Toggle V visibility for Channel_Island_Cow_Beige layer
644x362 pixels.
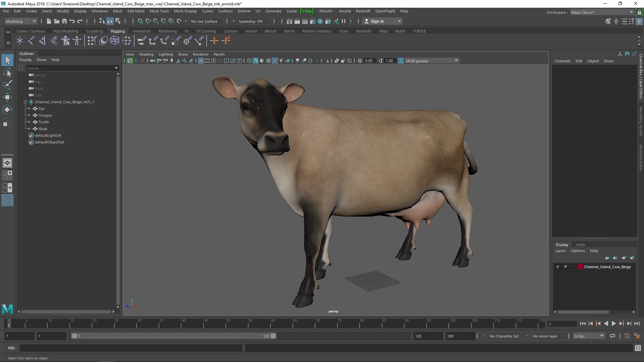click(x=558, y=266)
